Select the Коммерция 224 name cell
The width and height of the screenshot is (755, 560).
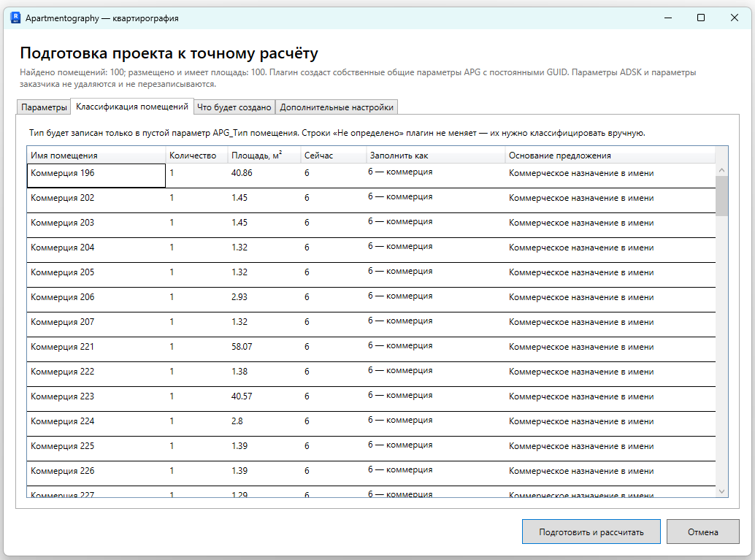click(96, 423)
